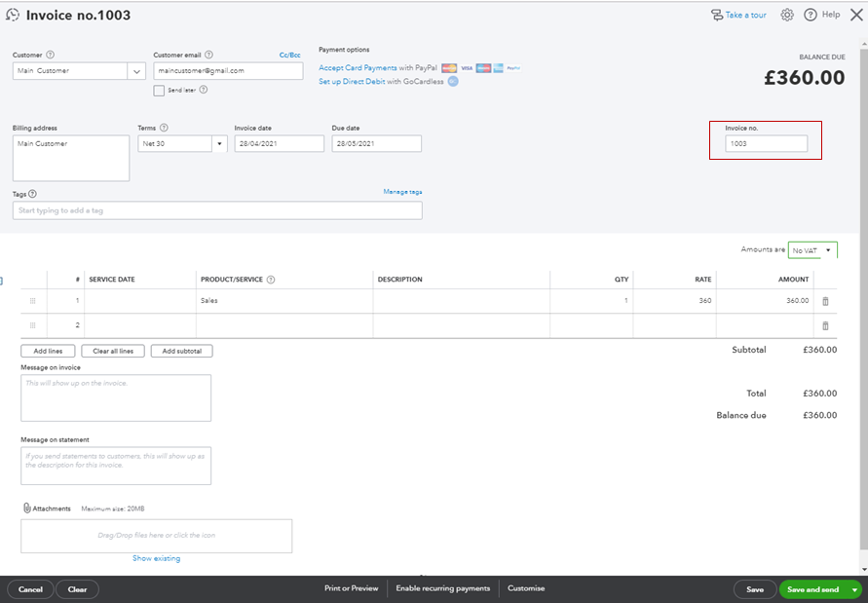868x603 pixels.
Task: Click the Message on statement box
Action: coord(116,466)
